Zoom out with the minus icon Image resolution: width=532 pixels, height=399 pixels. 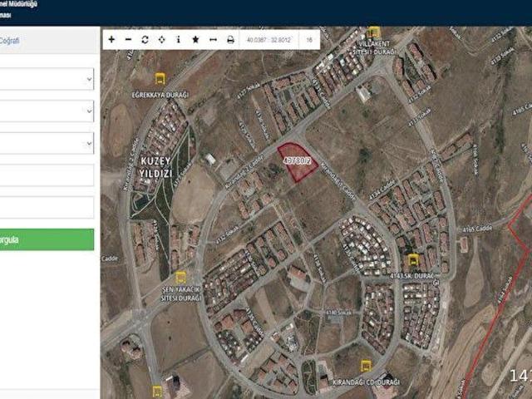click(x=128, y=39)
